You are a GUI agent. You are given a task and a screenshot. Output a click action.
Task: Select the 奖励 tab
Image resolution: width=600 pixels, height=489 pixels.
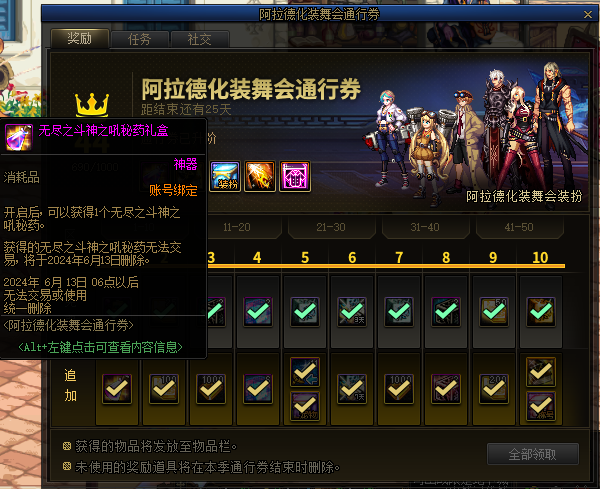point(80,38)
